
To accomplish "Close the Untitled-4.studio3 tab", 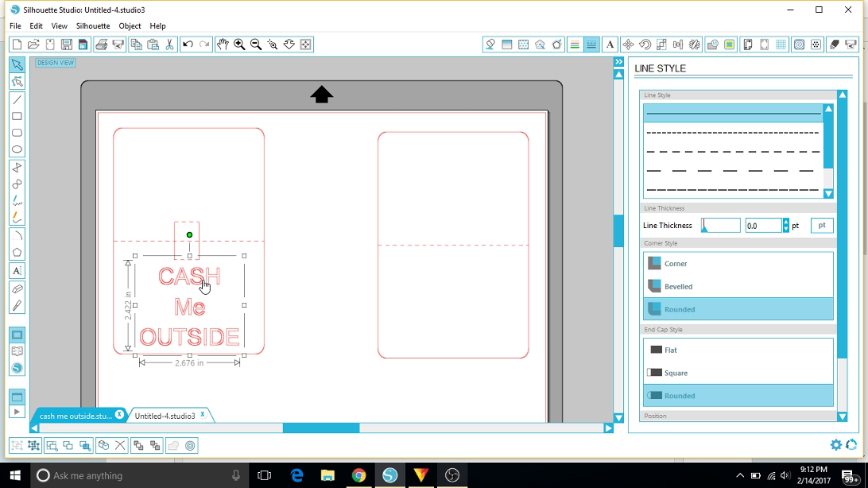I will pos(203,414).
